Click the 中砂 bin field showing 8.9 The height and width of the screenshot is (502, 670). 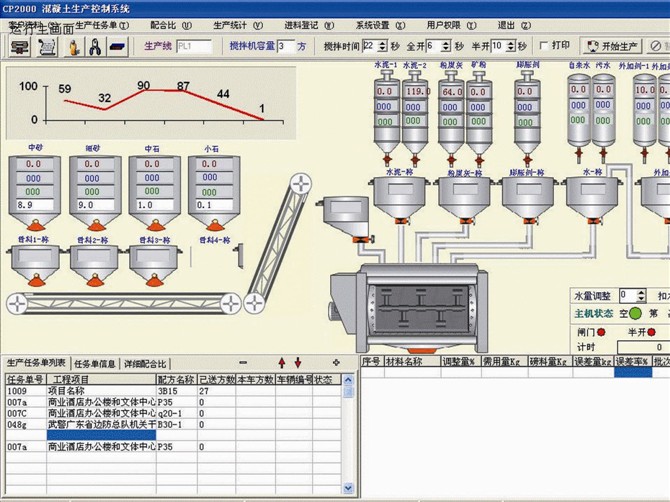tap(35, 205)
